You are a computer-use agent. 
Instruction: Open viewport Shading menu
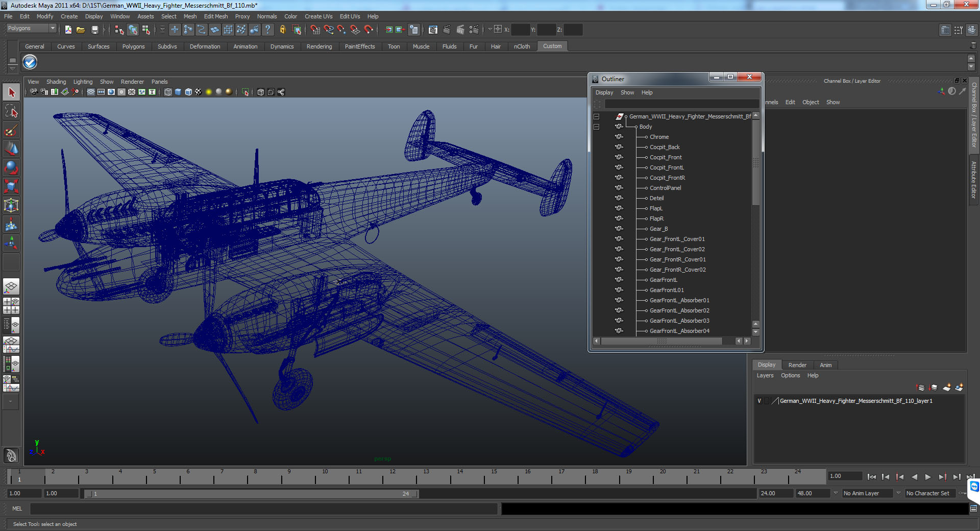tap(56, 82)
